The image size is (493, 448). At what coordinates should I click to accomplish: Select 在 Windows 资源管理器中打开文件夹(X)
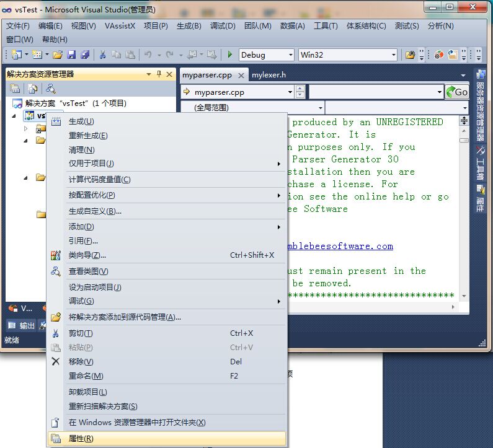tap(167, 422)
